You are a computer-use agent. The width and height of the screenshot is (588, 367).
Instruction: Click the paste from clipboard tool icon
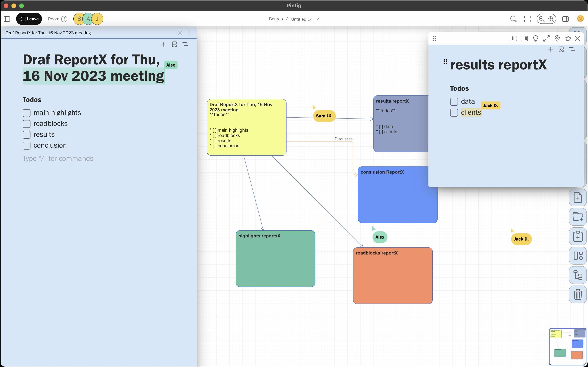[578, 236]
